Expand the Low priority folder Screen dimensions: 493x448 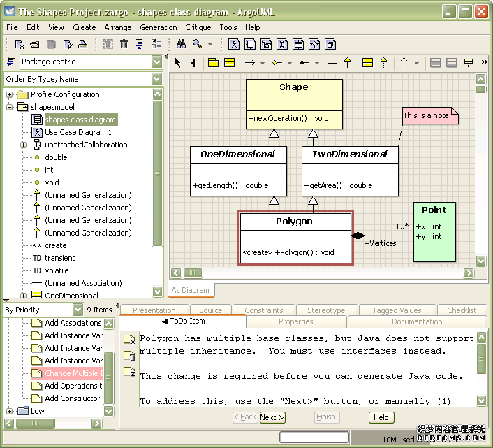point(10,411)
